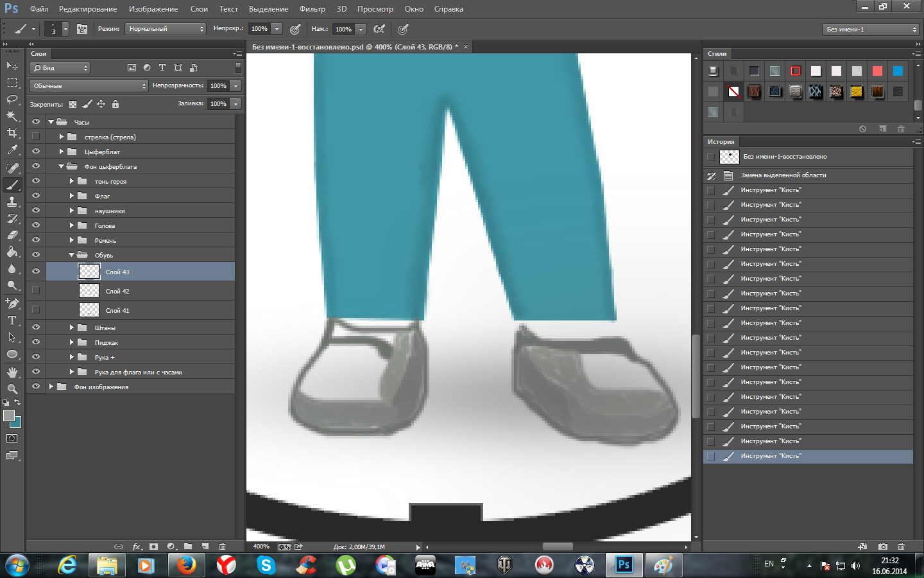Select the Zoom tool in the toolbox

click(x=12, y=389)
